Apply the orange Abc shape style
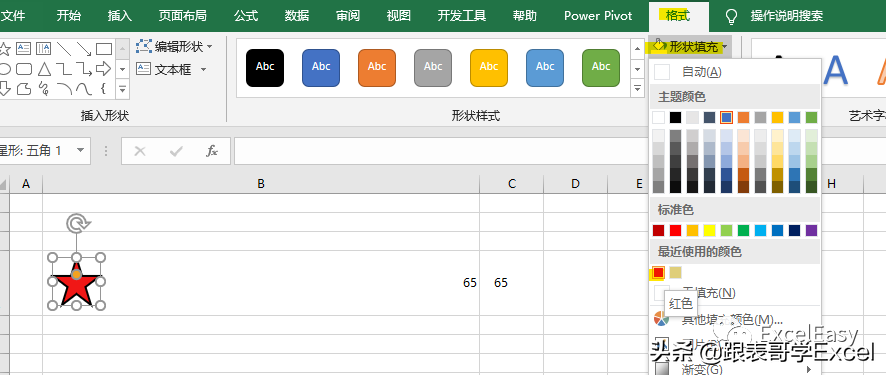This screenshot has width=886, height=375. [x=377, y=68]
